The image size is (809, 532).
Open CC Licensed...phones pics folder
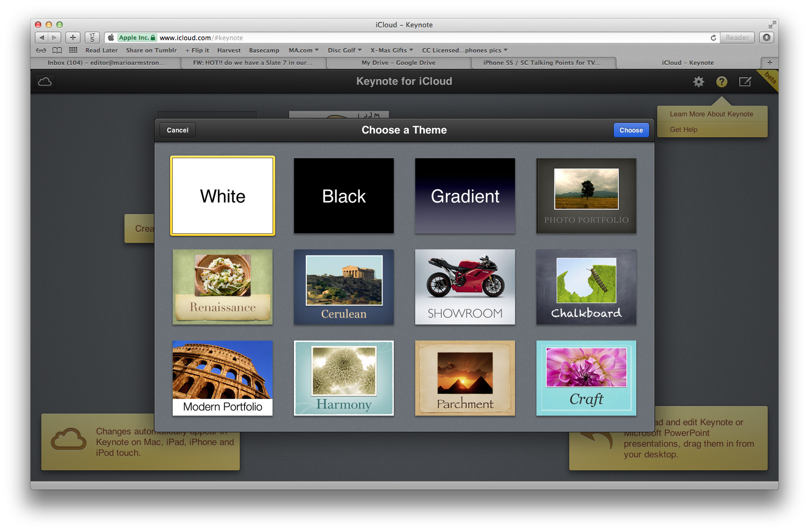pyautogui.click(x=465, y=50)
